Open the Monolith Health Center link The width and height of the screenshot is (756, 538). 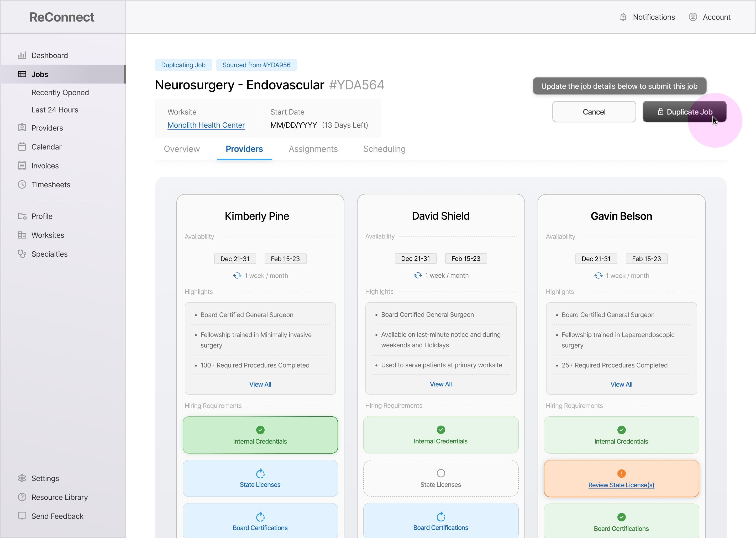(206, 125)
